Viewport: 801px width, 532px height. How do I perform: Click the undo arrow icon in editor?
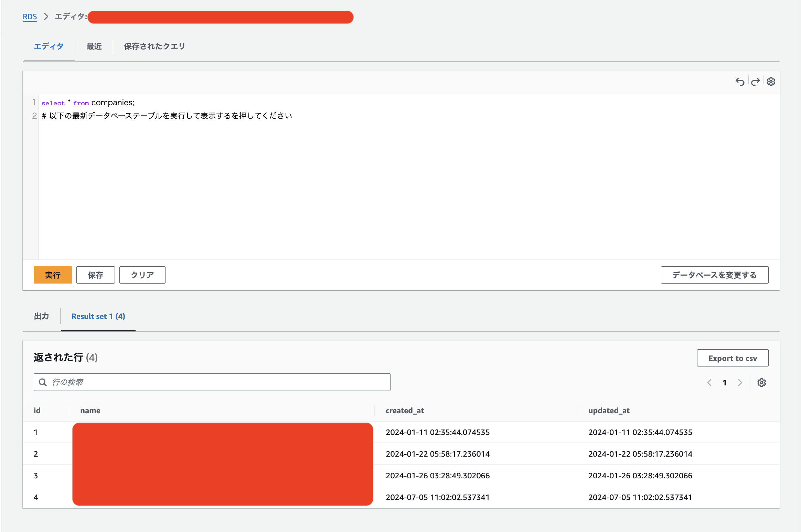tap(740, 82)
